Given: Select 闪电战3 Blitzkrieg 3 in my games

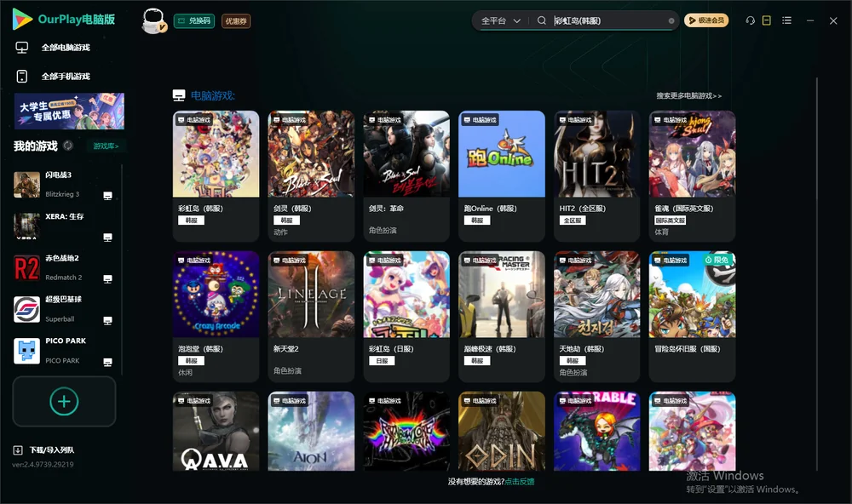Looking at the screenshot, I should pos(62,185).
